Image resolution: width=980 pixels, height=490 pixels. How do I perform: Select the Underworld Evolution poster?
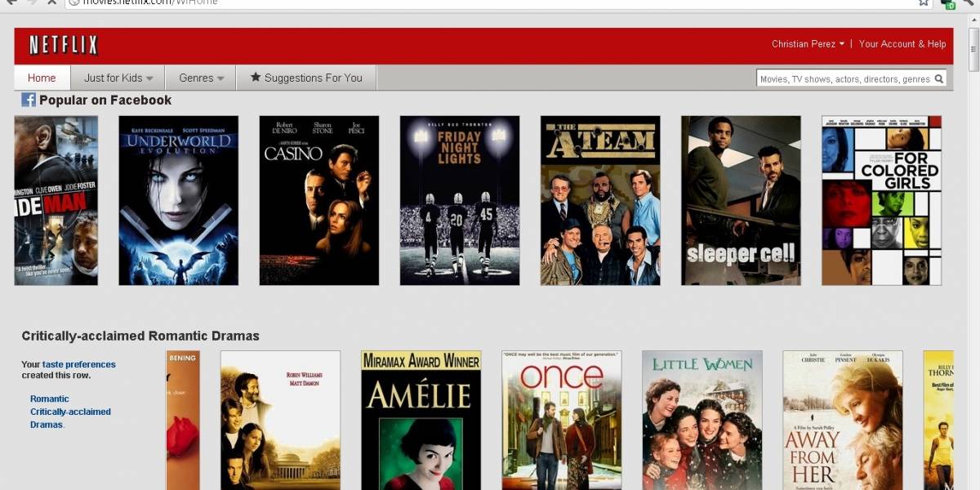click(178, 200)
